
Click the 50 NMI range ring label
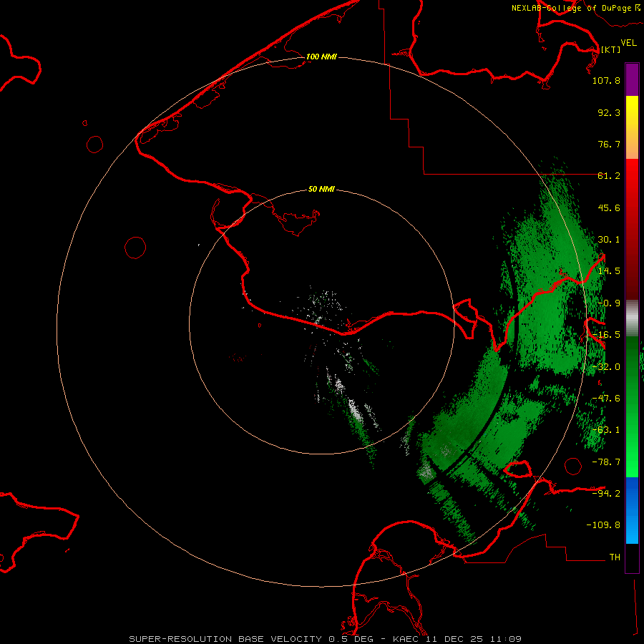[321, 190]
